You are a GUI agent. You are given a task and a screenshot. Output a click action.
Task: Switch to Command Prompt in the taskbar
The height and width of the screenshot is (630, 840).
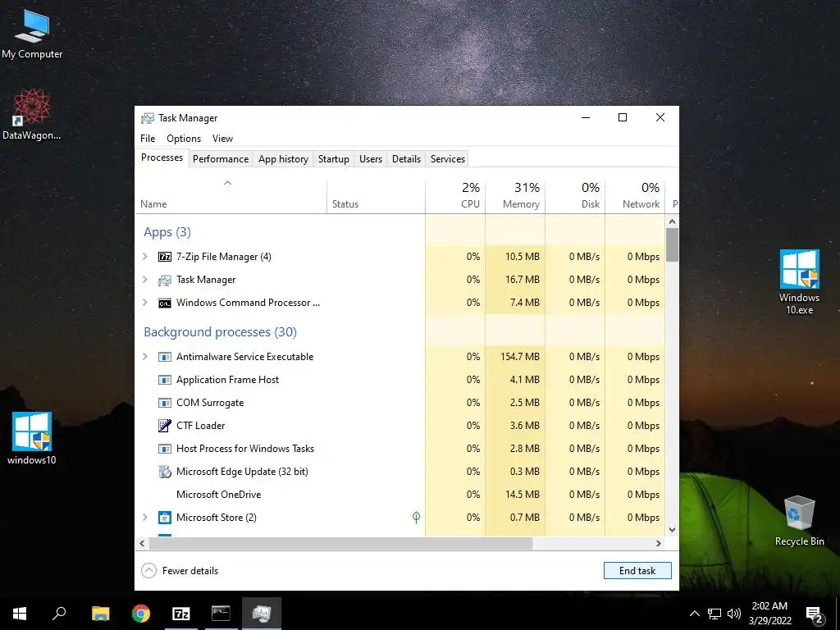(221, 614)
